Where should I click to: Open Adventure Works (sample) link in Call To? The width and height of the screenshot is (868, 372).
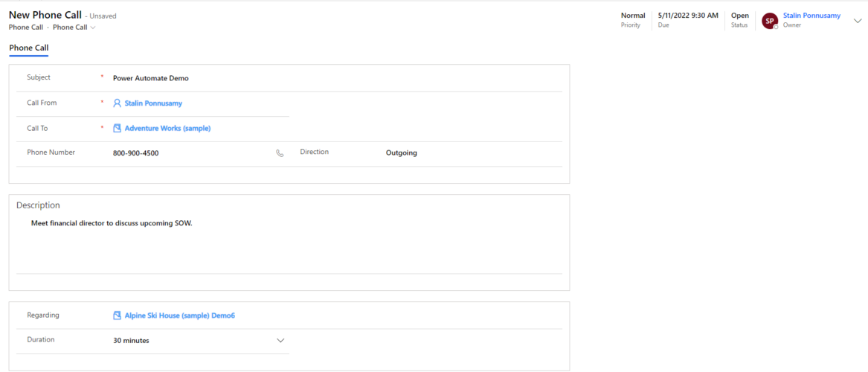click(168, 128)
